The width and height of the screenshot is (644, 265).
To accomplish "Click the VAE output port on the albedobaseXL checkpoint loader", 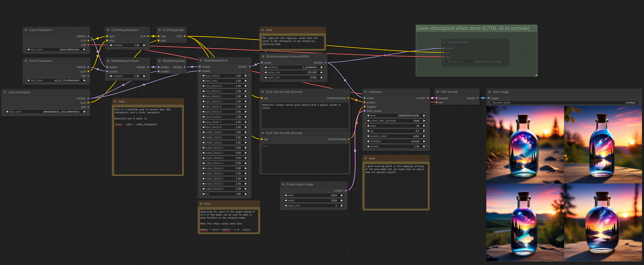I will 88,107.
